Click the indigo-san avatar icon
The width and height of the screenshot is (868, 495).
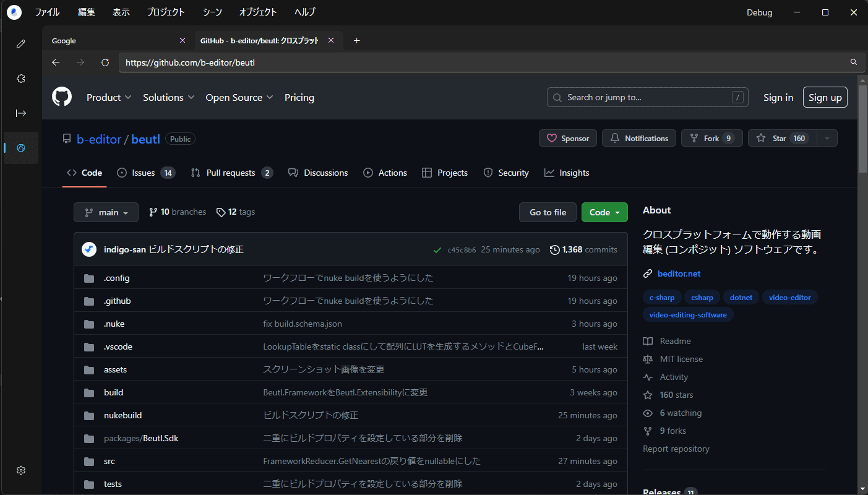coord(89,249)
